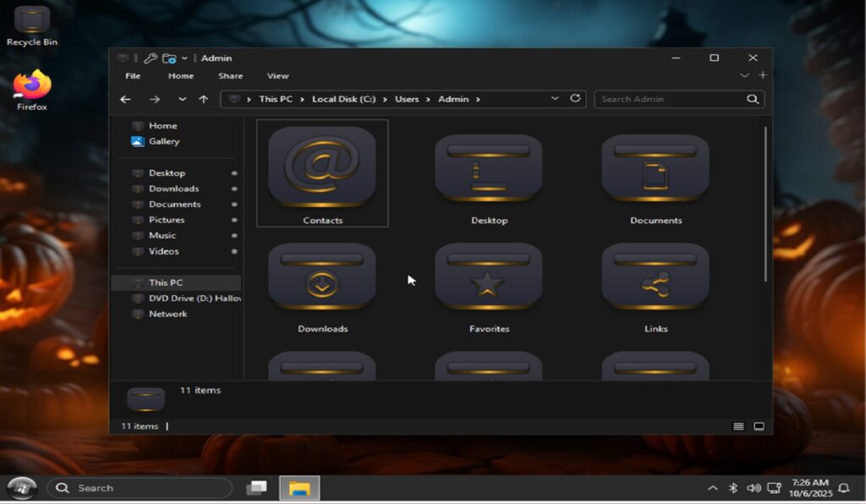
Task: Switch to large icons view layout
Action: point(759,426)
